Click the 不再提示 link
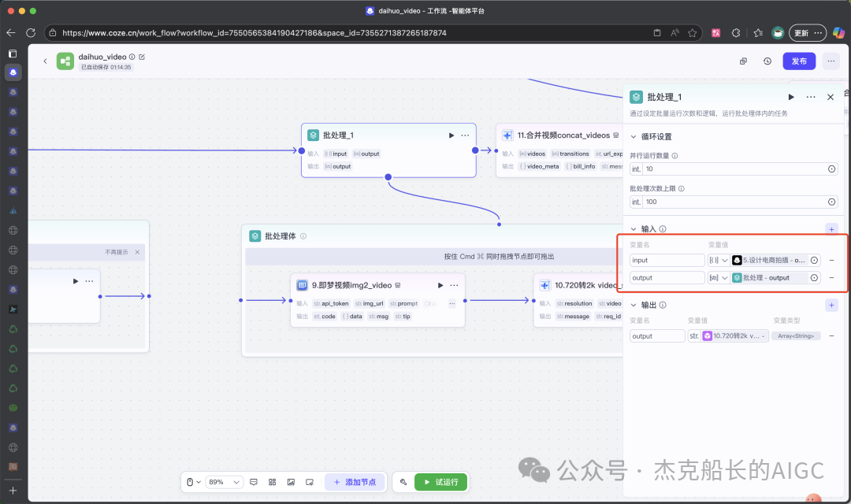851x504 pixels. click(x=116, y=252)
